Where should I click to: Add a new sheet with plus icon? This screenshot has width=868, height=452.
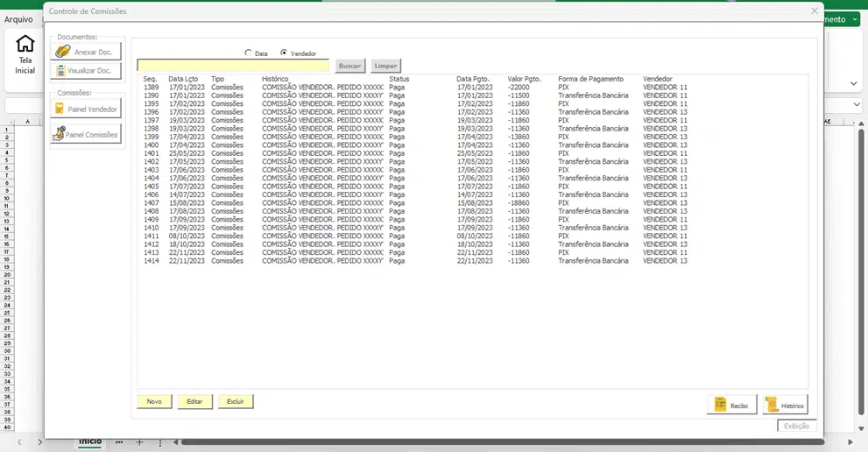139,442
